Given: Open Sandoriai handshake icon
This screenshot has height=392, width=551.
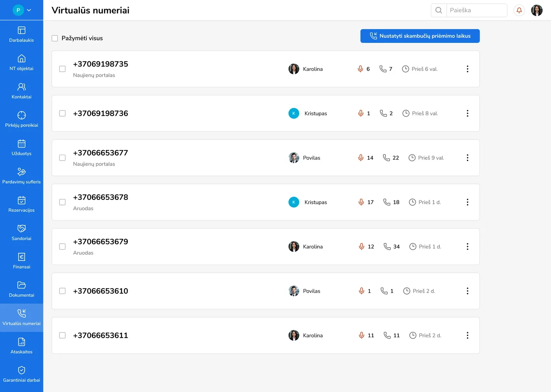Looking at the screenshot, I should tap(22, 229).
